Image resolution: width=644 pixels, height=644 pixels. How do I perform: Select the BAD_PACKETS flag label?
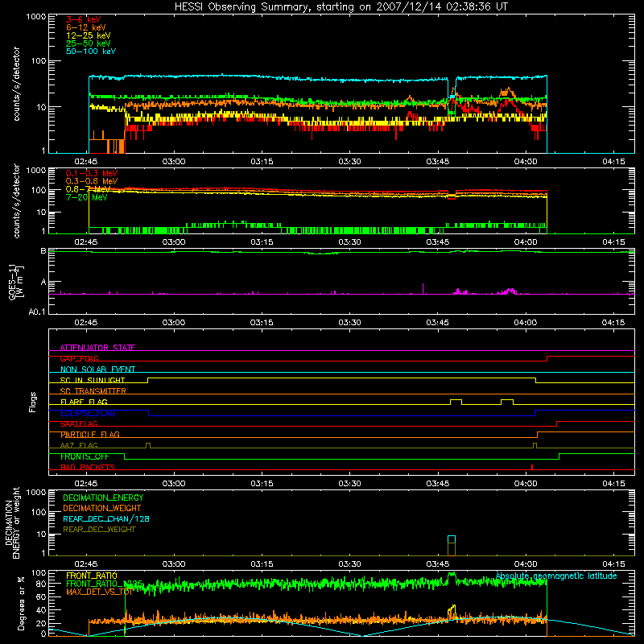coord(88,467)
